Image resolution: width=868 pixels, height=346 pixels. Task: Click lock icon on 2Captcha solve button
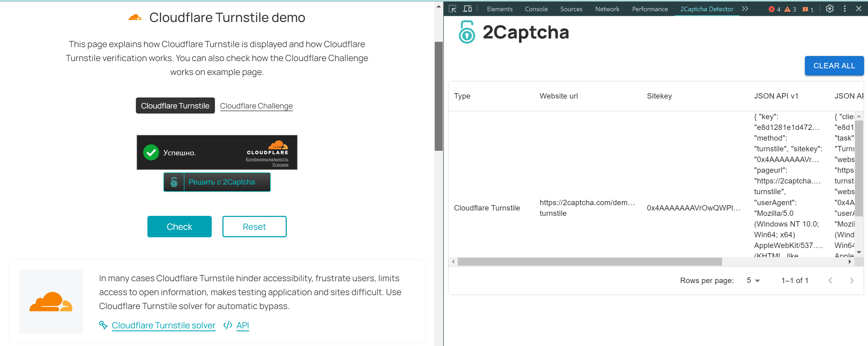tap(174, 182)
